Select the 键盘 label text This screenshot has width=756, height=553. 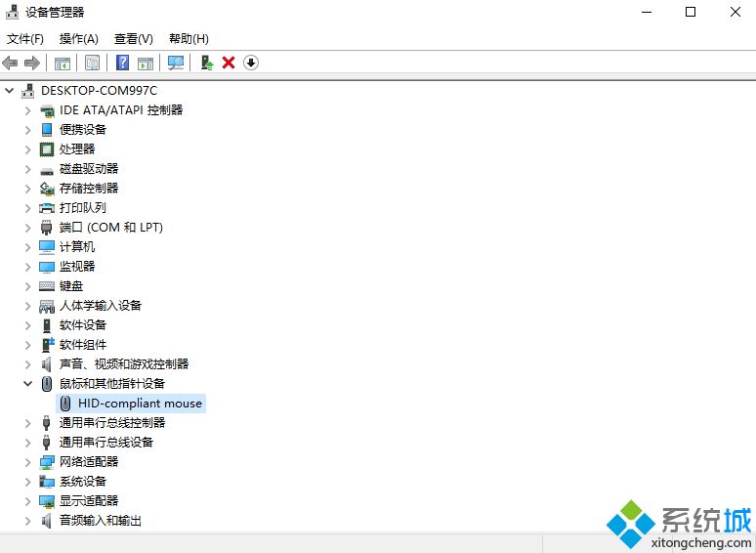click(71, 286)
